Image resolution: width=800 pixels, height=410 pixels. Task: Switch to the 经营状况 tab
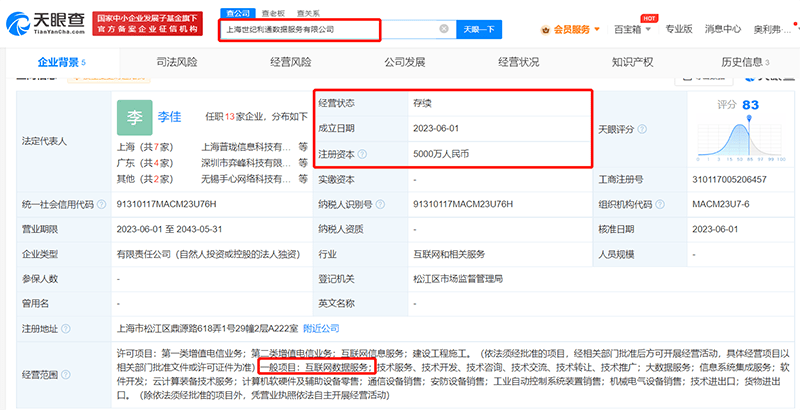click(x=518, y=63)
